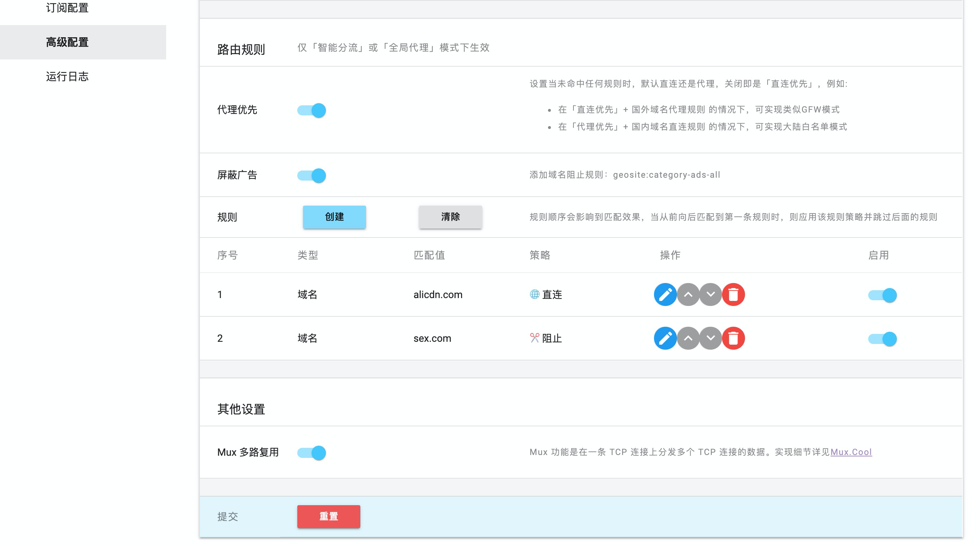980x546 pixels.
Task: Delete the alicdn.com rule
Action: tap(733, 294)
